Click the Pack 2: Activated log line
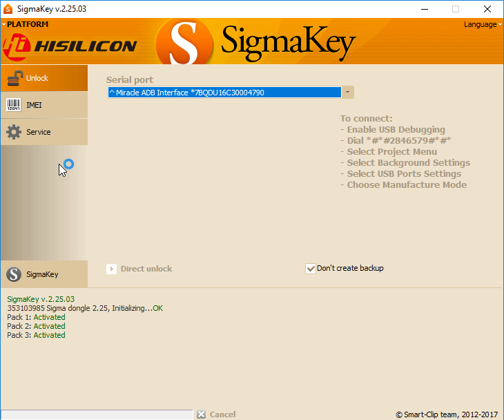 (36, 326)
